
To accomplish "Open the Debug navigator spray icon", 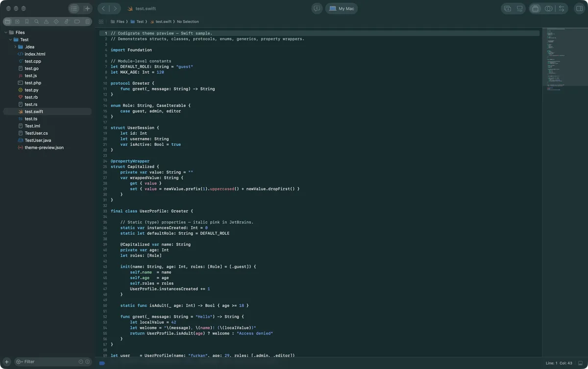I will pyautogui.click(x=67, y=22).
